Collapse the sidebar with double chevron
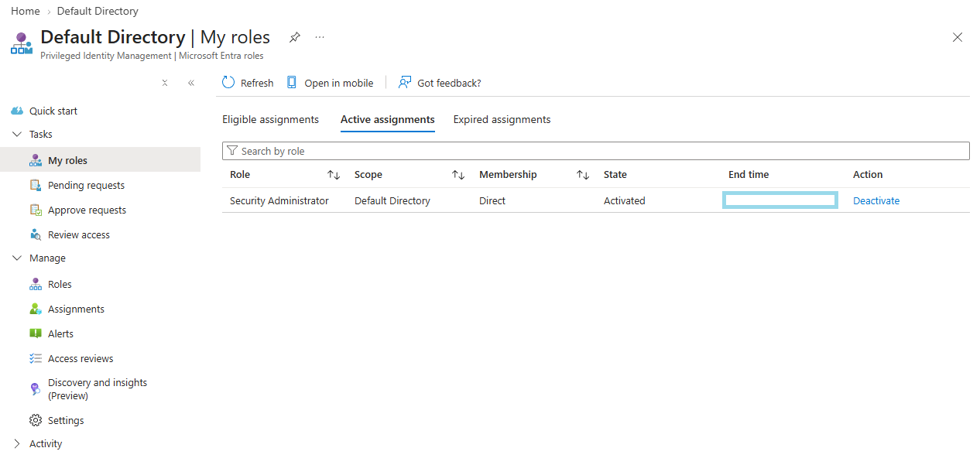Viewport: 980px width, 465px height. pos(191,83)
